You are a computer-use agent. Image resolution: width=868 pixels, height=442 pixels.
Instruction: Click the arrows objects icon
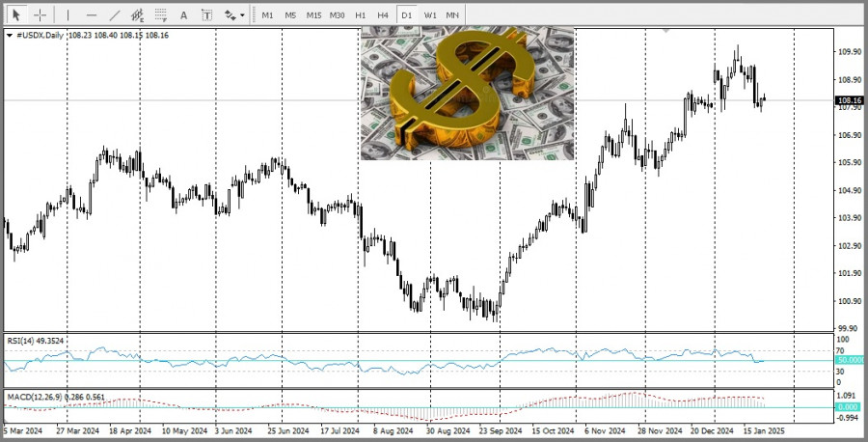(x=231, y=15)
